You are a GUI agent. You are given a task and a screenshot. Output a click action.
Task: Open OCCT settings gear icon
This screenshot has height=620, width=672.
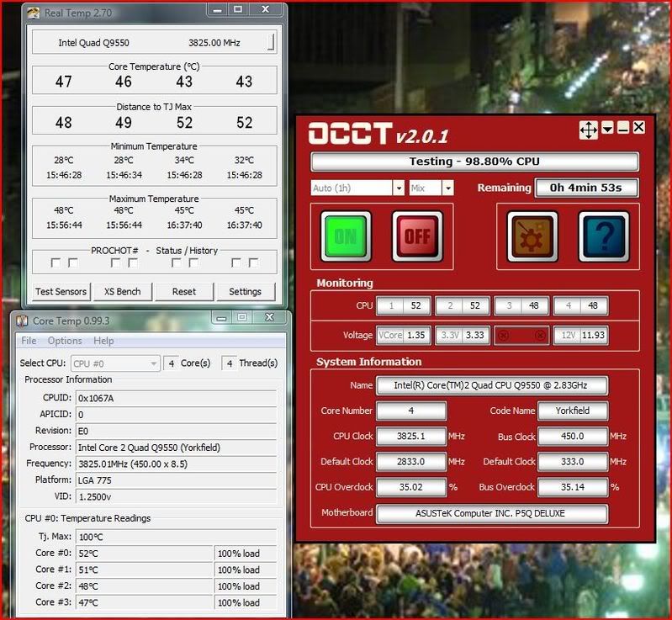point(532,236)
